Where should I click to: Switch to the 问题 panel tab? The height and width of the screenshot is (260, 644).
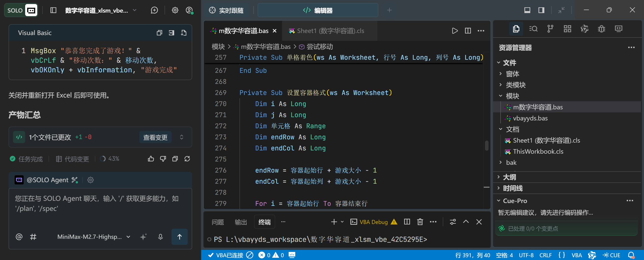coord(218,222)
